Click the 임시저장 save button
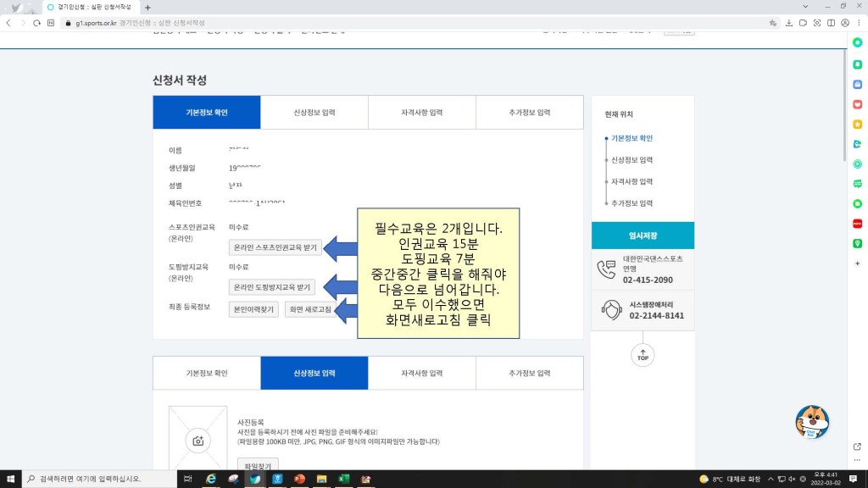Image resolution: width=868 pixels, height=488 pixels. (x=643, y=236)
